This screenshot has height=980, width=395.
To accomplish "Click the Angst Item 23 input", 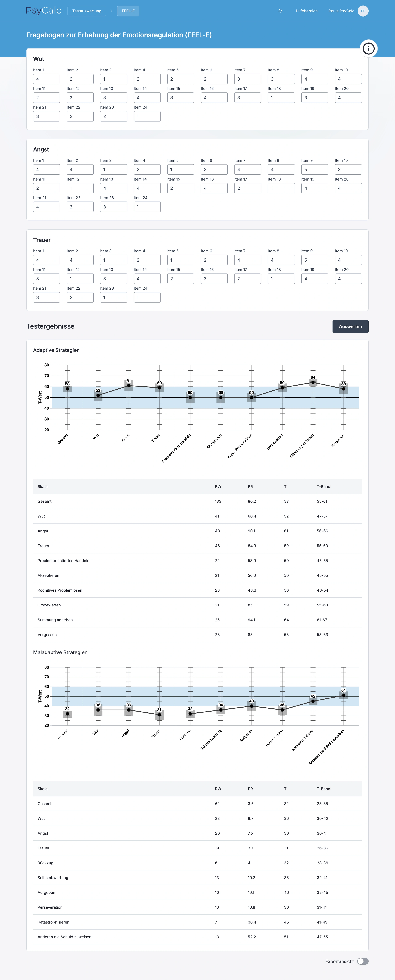I will point(114,207).
